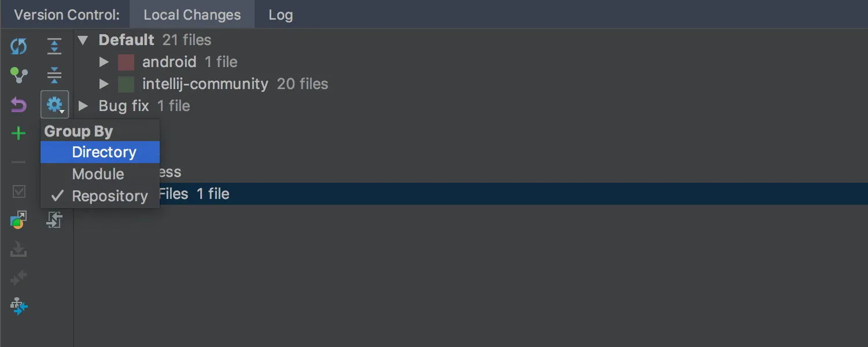The width and height of the screenshot is (868, 347).
Task: Click the green plus New Changelist icon
Action: pyautogui.click(x=19, y=134)
